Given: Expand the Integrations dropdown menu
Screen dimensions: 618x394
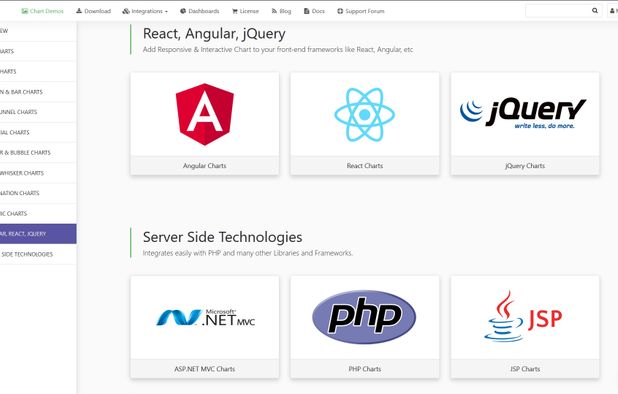Looking at the screenshot, I should [145, 11].
